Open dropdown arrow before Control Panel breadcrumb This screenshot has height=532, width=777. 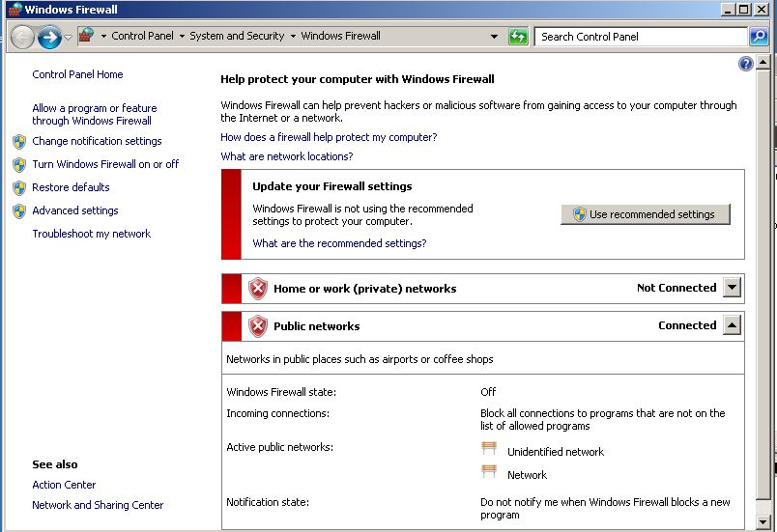[103, 36]
